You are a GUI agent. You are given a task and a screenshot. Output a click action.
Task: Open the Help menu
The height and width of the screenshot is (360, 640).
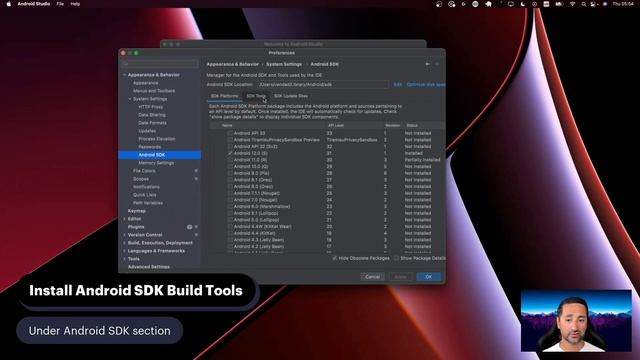[x=75, y=4]
